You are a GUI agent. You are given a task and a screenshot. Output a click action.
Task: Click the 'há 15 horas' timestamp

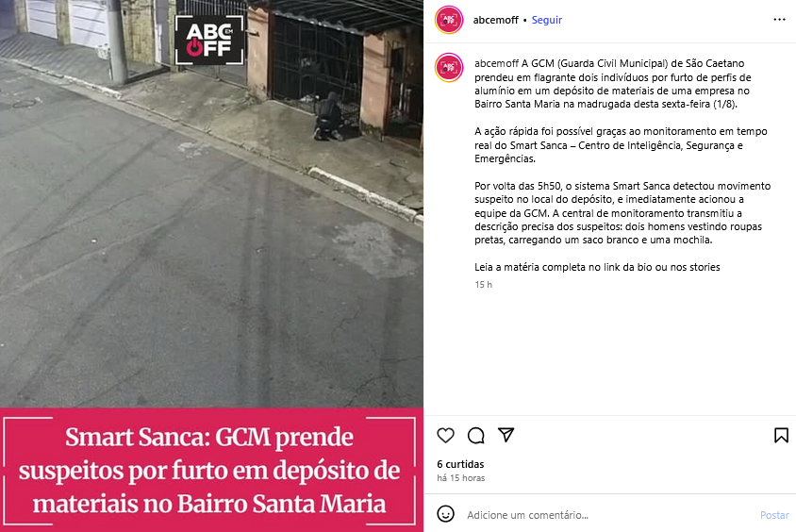[x=461, y=477]
